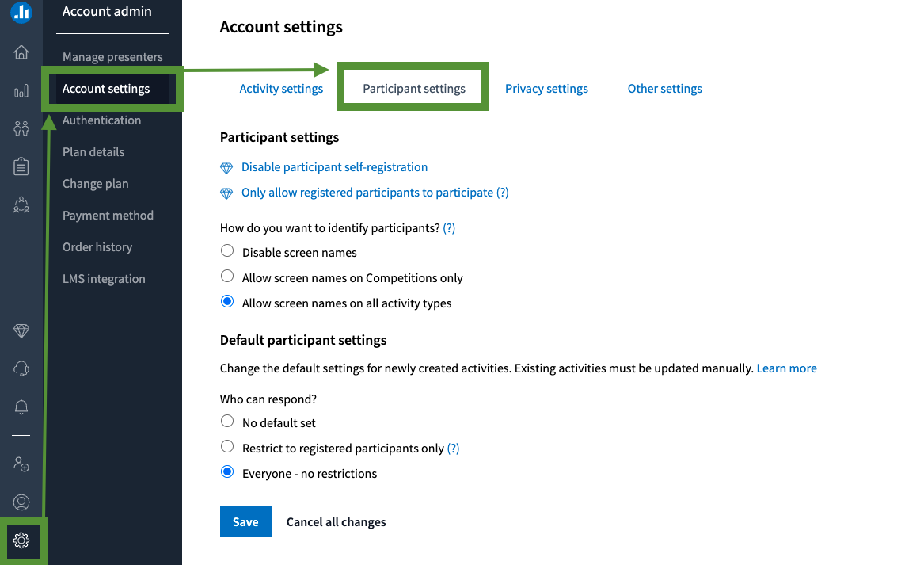Open Activities bar chart icon in sidebar
Screen dimensions: 924x565
click(x=21, y=91)
